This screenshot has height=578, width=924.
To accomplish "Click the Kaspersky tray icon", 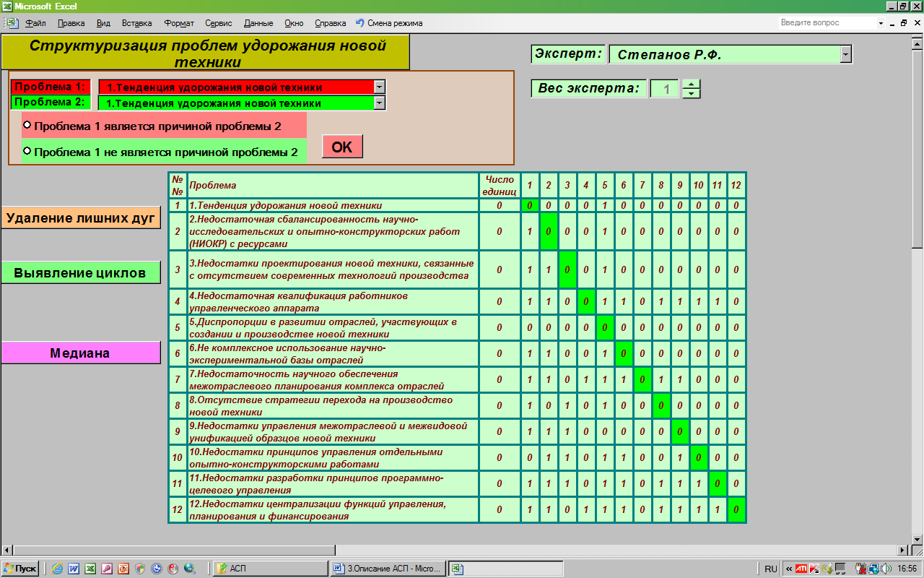I will pyautogui.click(x=814, y=569).
